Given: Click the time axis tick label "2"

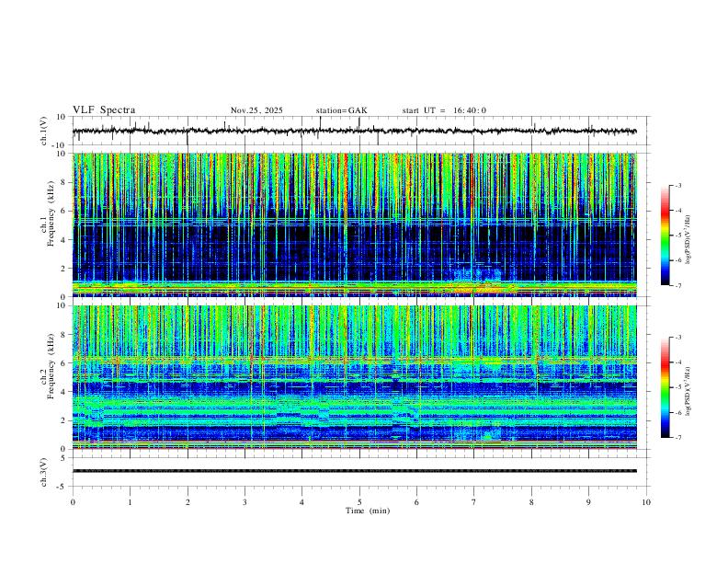Looking at the screenshot, I should pos(188,502).
